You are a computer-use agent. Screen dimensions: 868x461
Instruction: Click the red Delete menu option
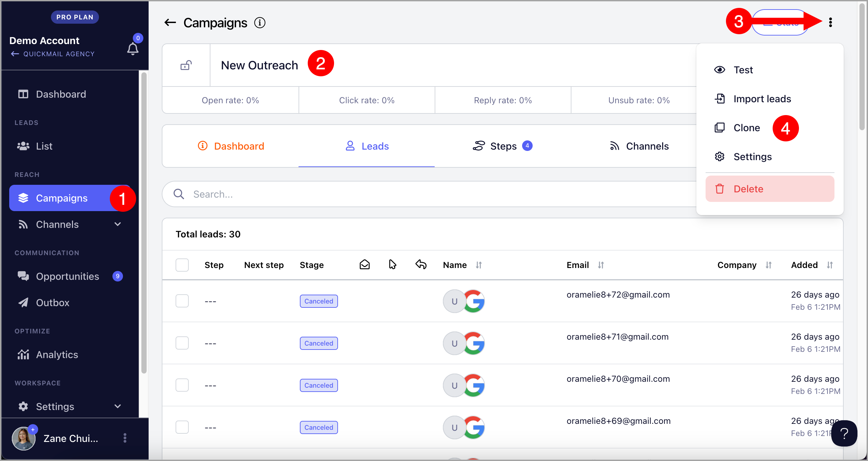(770, 189)
